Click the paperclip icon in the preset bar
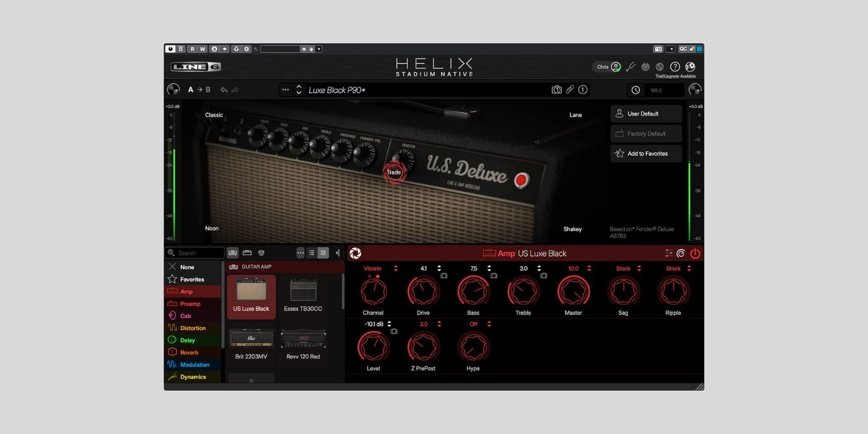 click(x=570, y=90)
